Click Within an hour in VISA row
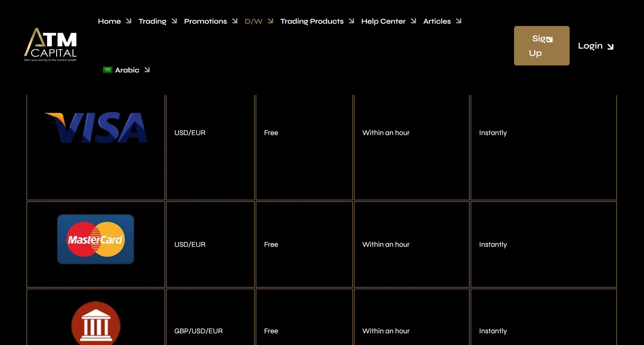The width and height of the screenshot is (644, 345). 386,133
